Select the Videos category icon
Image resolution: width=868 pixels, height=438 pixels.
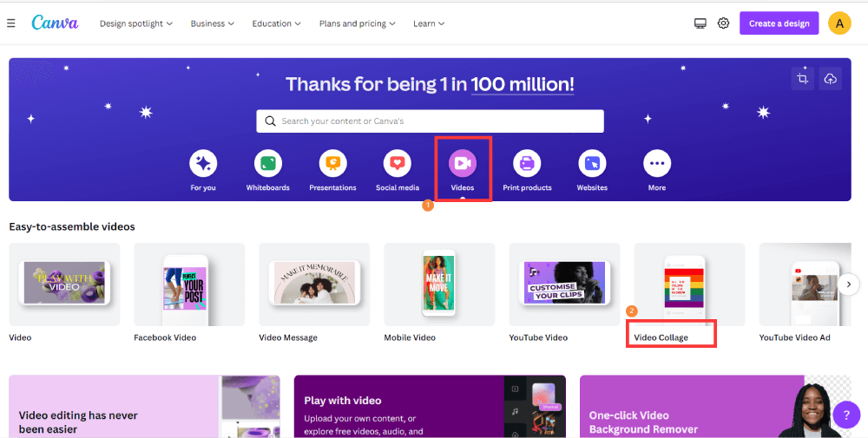click(x=463, y=163)
